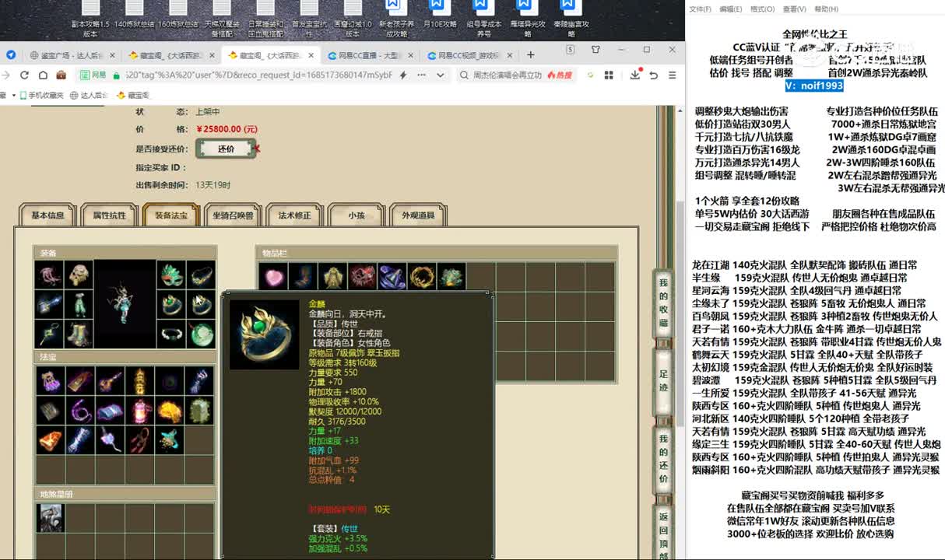Click the green jade orb equipment icon
This screenshot has height=560, width=945.
pos(202,334)
